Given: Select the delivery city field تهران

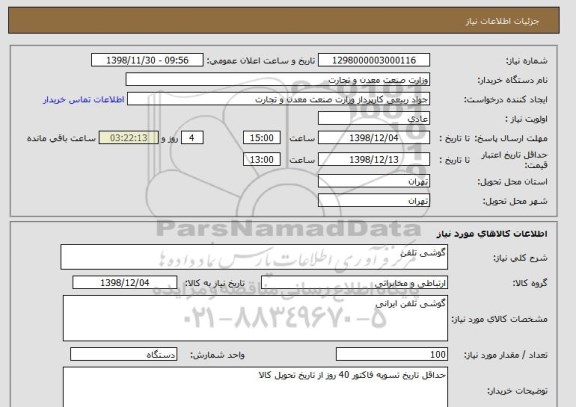Looking at the screenshot, I should pyautogui.click(x=374, y=201).
